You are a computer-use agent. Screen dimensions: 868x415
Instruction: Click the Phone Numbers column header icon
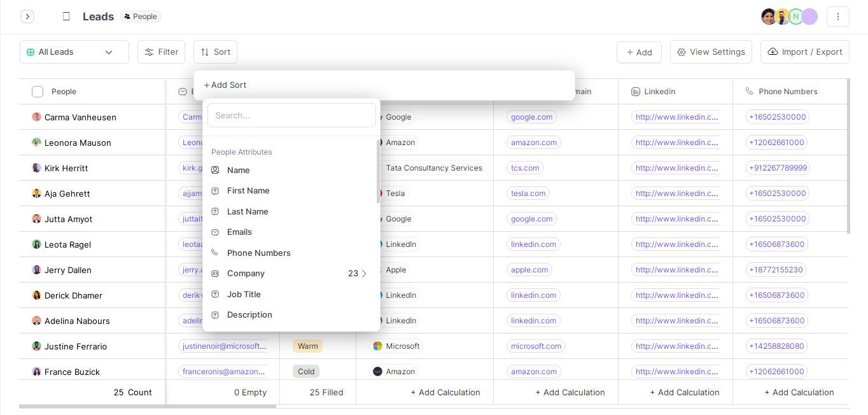[750, 92]
